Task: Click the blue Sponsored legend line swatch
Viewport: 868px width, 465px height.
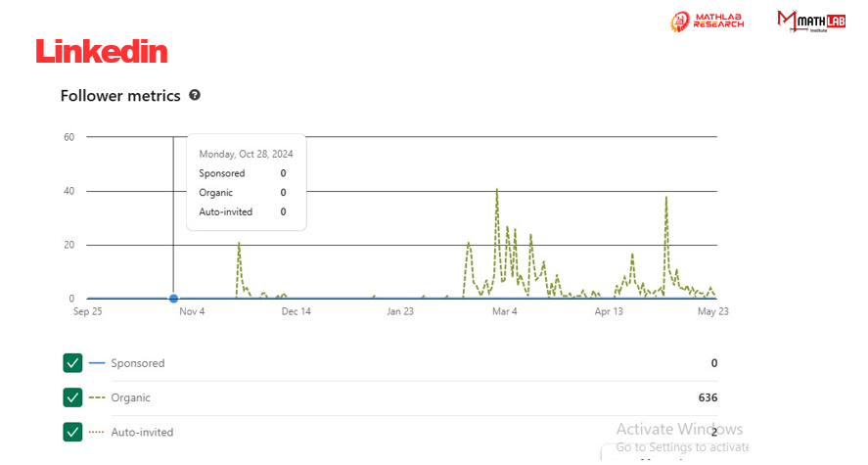Action: pos(97,363)
